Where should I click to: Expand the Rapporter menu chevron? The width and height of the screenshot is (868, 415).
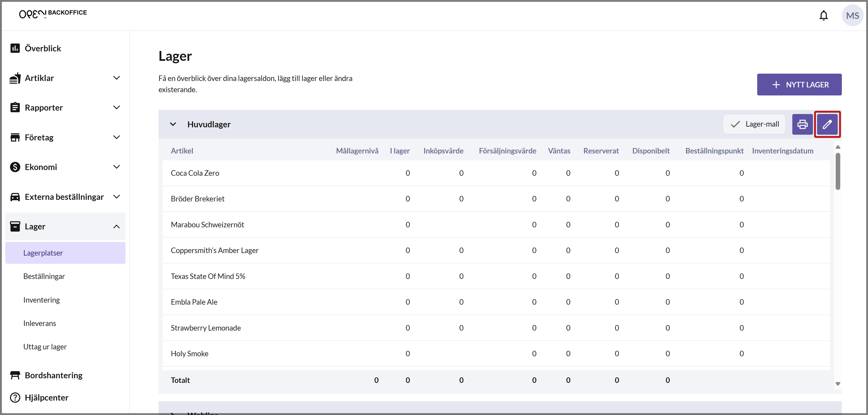point(117,108)
